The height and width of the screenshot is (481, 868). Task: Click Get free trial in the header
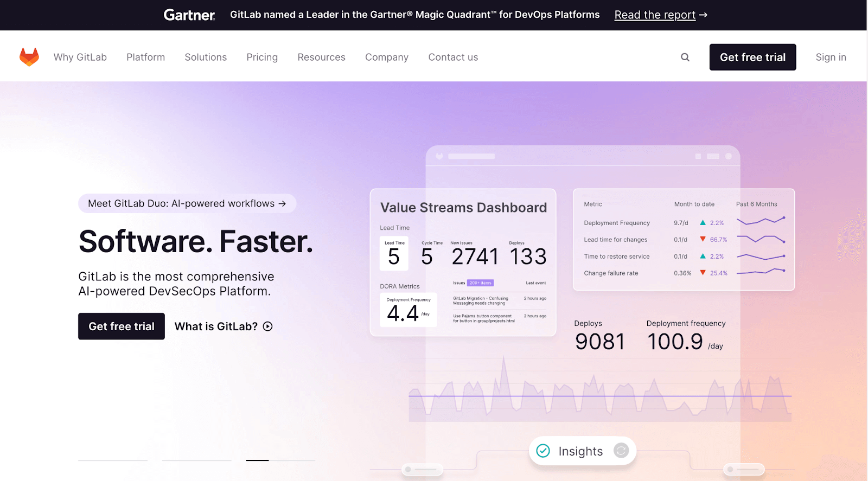[752, 57]
